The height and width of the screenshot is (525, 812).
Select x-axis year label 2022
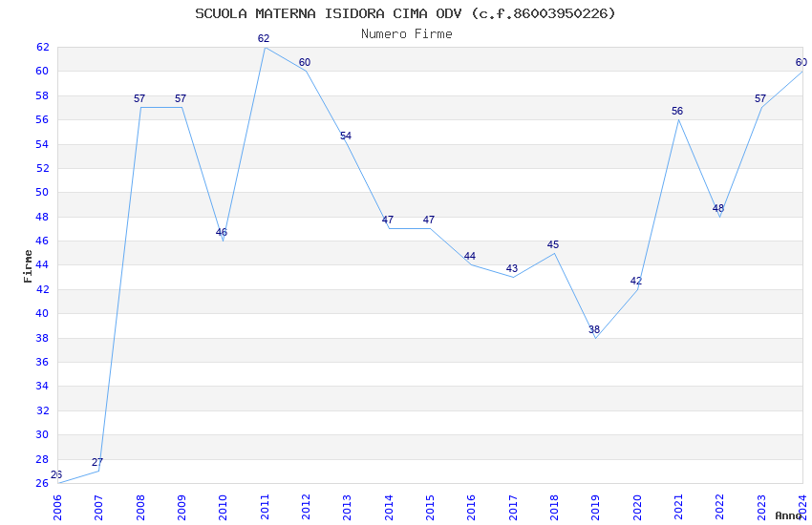(x=720, y=507)
